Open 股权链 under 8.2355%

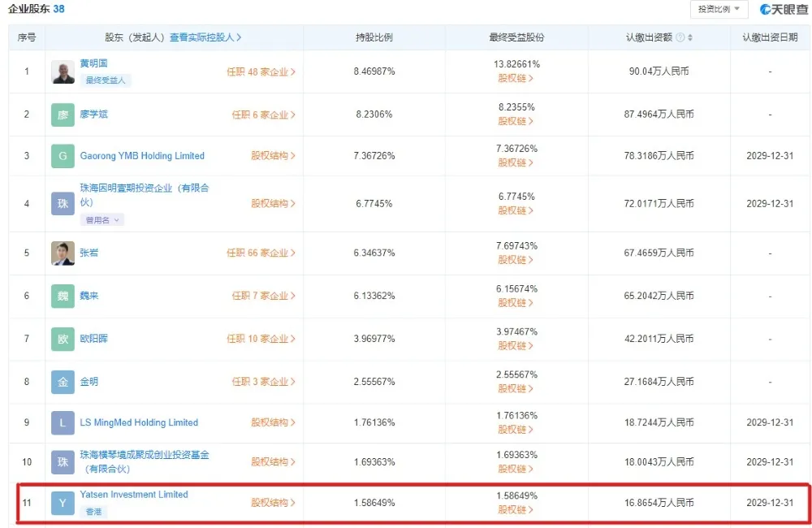click(x=516, y=121)
